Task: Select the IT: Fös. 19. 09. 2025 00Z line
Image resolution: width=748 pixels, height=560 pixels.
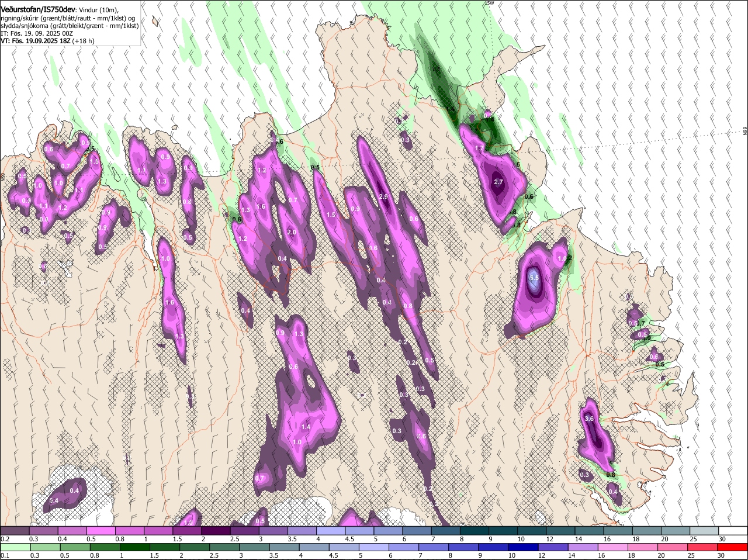Action: [x=37, y=33]
